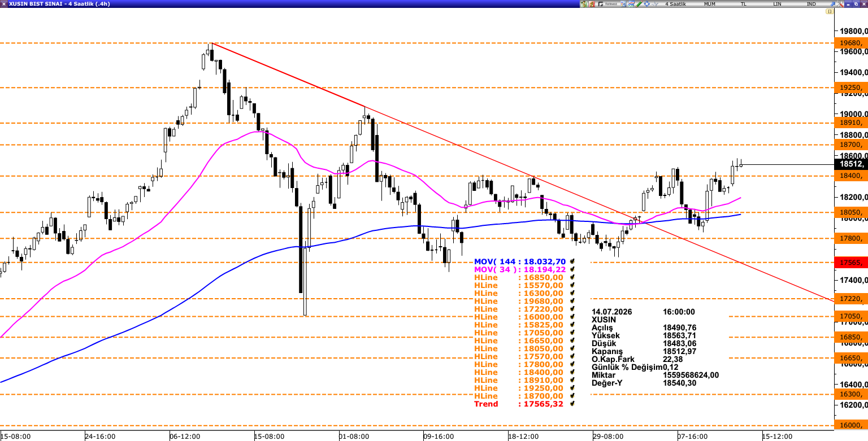Click the green pencil drawing tool icon
The width and height of the screenshot is (868, 441).
639,4
